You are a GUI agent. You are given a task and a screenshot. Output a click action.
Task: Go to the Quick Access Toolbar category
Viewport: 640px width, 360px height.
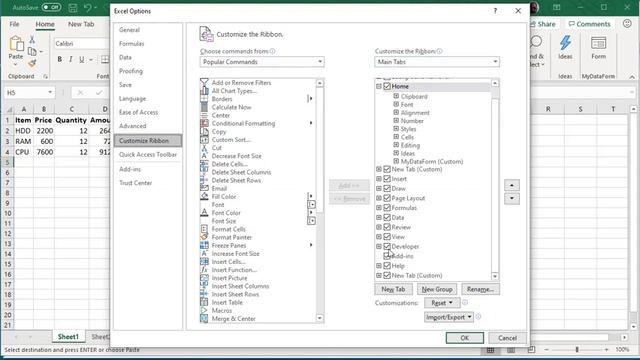(x=148, y=155)
